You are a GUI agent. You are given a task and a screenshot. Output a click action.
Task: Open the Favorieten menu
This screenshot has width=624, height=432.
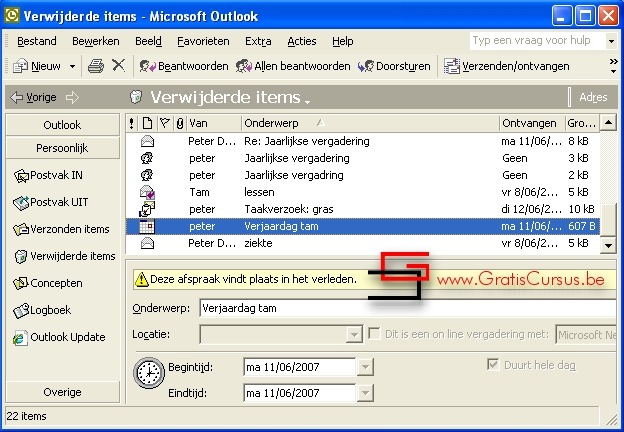pos(203,41)
